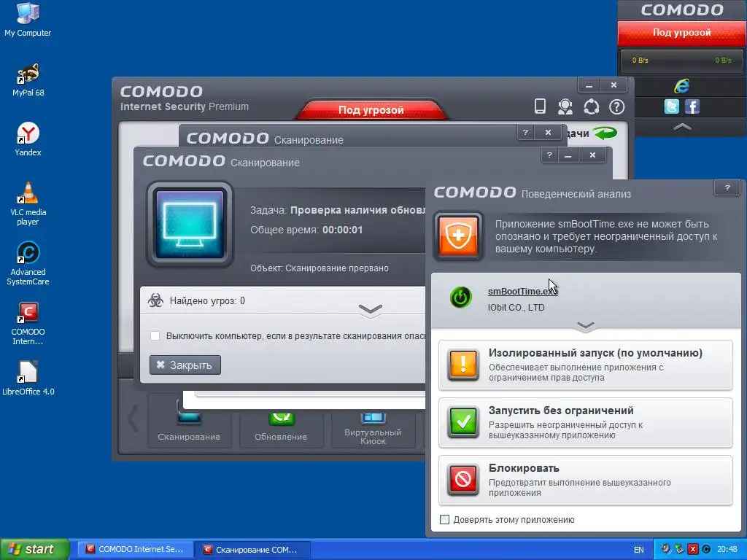The height and width of the screenshot is (560, 747).
Task: Enable shutdown computer after scan checkbox
Action: click(x=155, y=335)
